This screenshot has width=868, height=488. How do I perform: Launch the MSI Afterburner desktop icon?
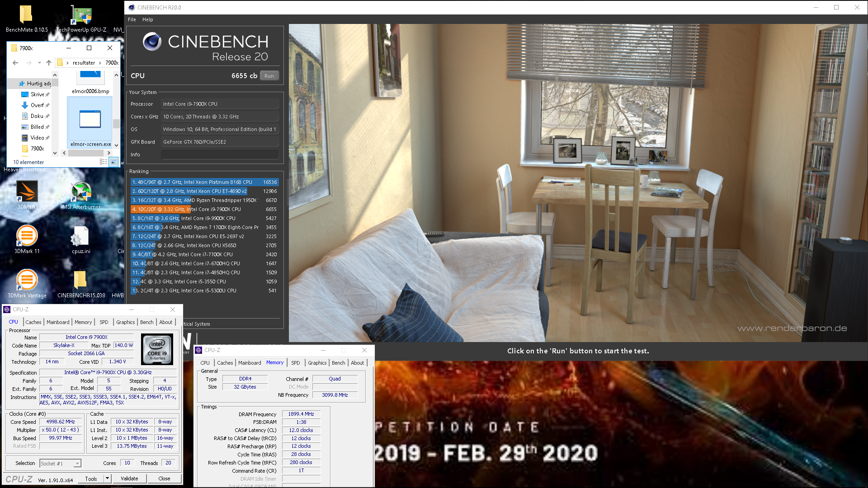(81, 195)
